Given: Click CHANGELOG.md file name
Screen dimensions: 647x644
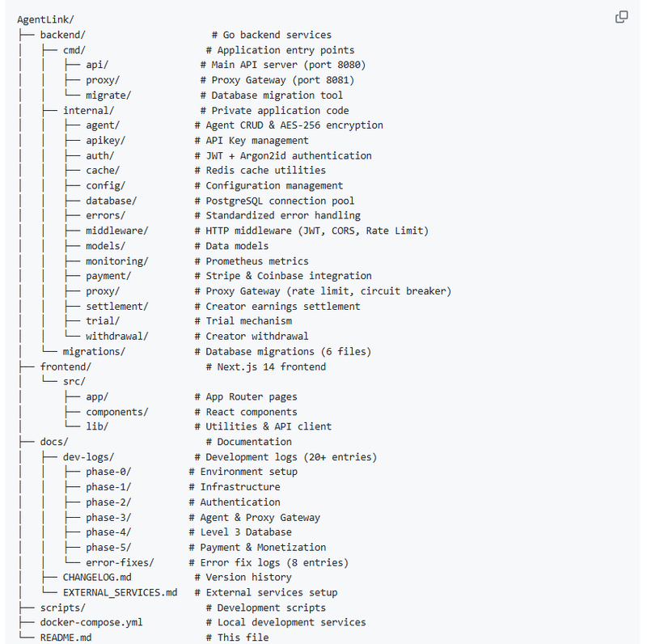Looking at the screenshot, I should click(96, 577).
